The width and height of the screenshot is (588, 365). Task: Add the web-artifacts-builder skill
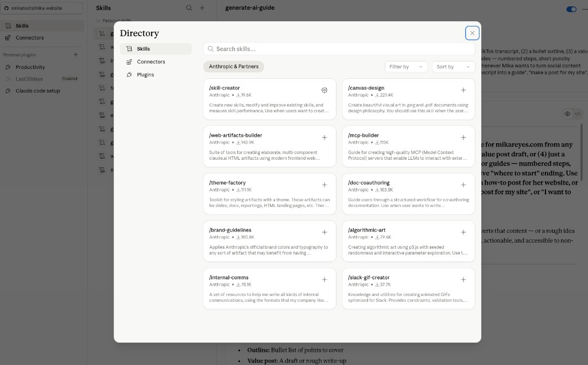324,138
